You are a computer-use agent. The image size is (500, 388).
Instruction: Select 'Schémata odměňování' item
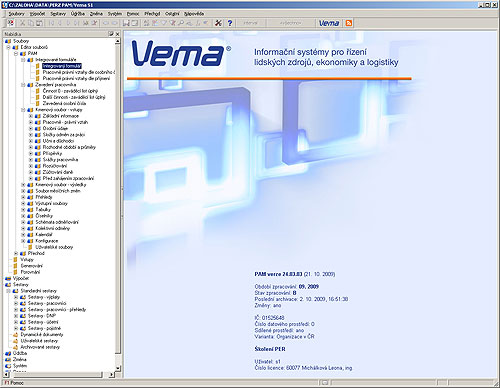pos(57,222)
